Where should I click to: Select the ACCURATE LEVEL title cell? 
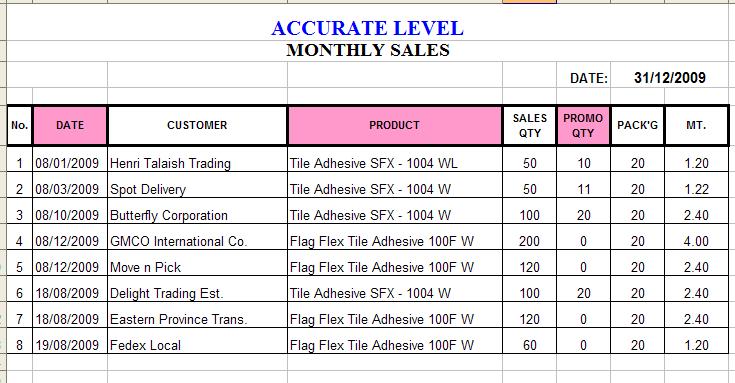click(368, 28)
